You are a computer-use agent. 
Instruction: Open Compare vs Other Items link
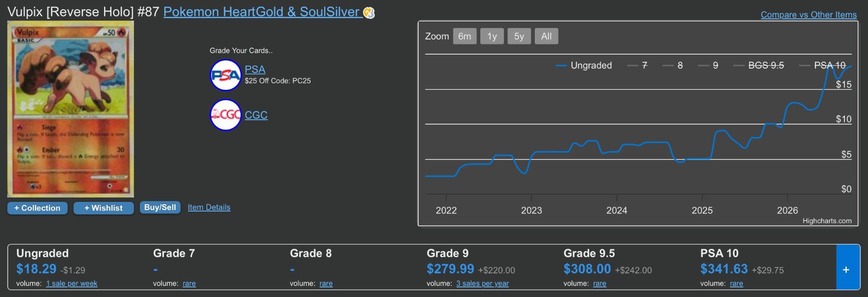[x=809, y=14]
